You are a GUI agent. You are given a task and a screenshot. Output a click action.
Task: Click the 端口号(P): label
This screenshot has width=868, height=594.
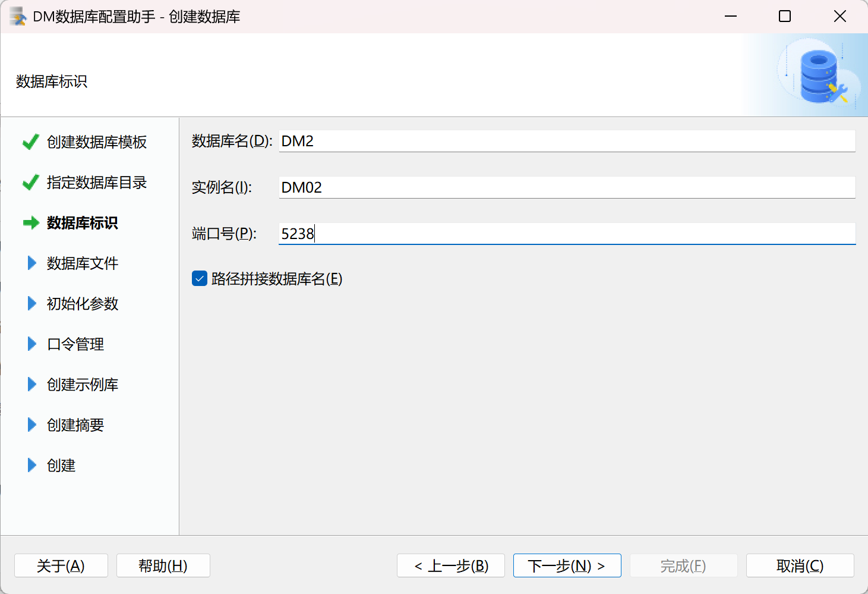tap(224, 234)
